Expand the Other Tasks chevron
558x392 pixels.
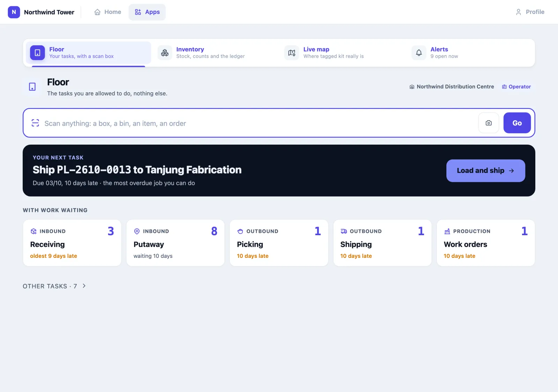84,286
